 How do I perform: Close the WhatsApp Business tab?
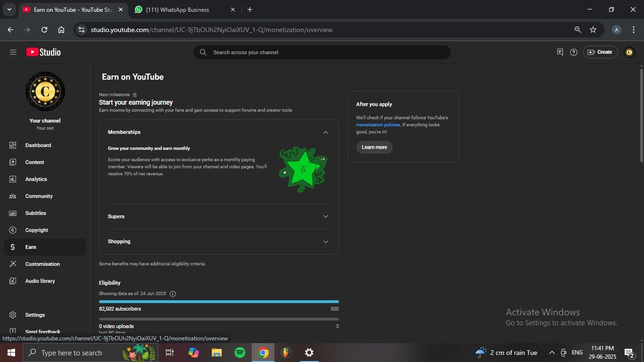click(233, 9)
